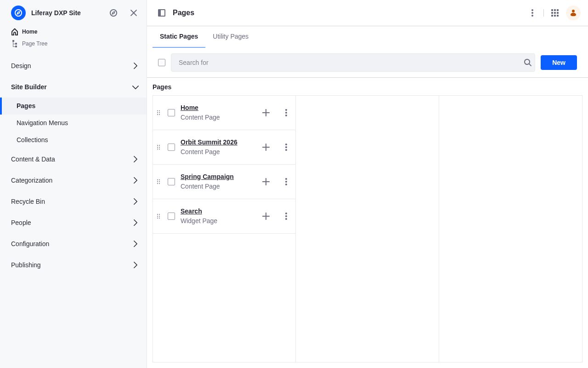Add a child page under Spring Campaign
This screenshot has height=368, width=588.
point(266,182)
